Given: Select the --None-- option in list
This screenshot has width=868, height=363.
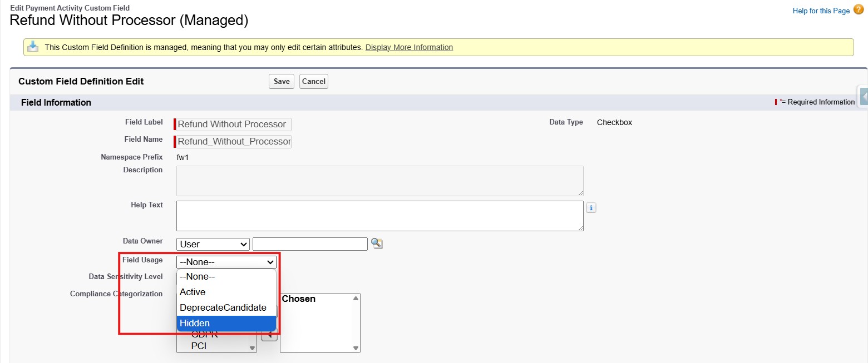Looking at the screenshot, I should click(x=226, y=277).
